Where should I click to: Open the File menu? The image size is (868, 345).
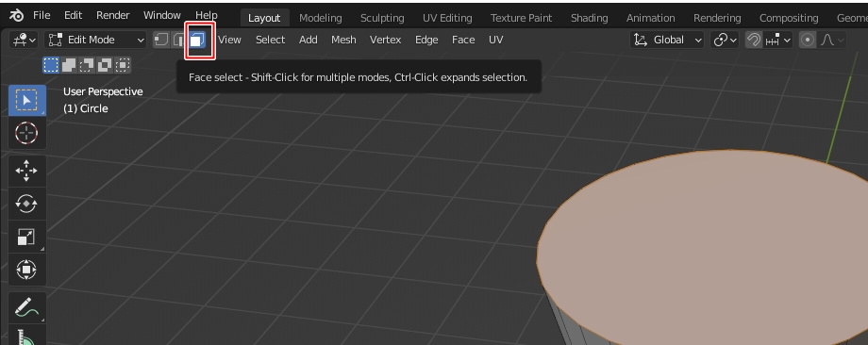tap(42, 15)
